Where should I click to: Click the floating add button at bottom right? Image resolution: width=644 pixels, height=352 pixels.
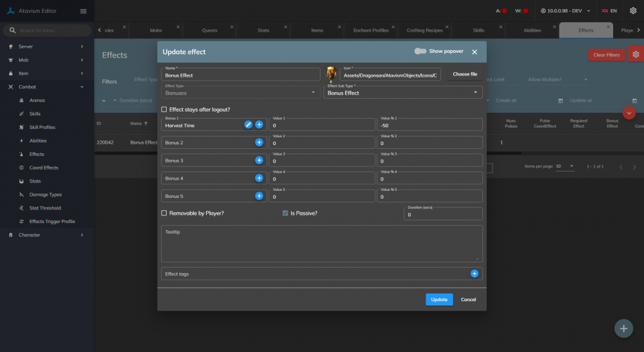(x=623, y=328)
